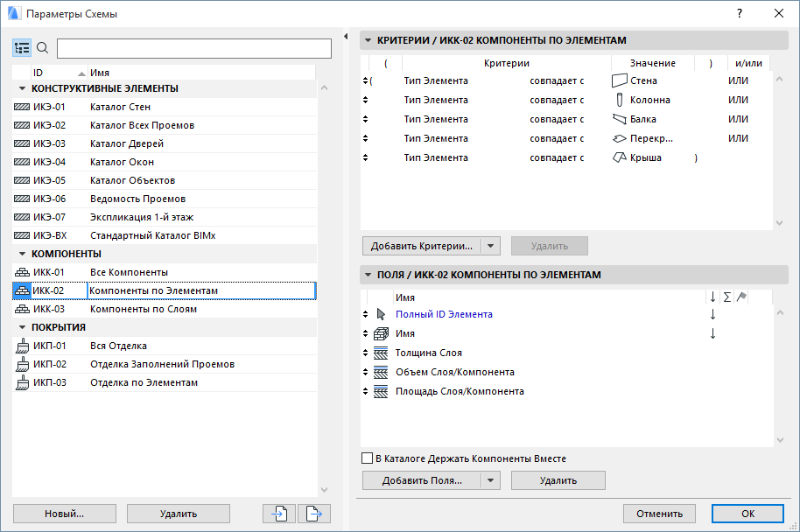
Task: Open Добавить Критерии dropdown arrow
Action: [x=491, y=246]
